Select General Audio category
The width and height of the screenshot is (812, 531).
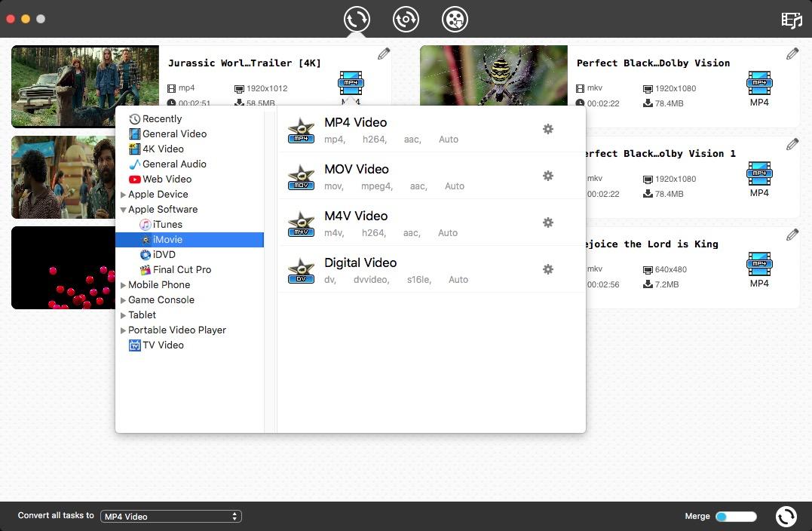[168, 164]
